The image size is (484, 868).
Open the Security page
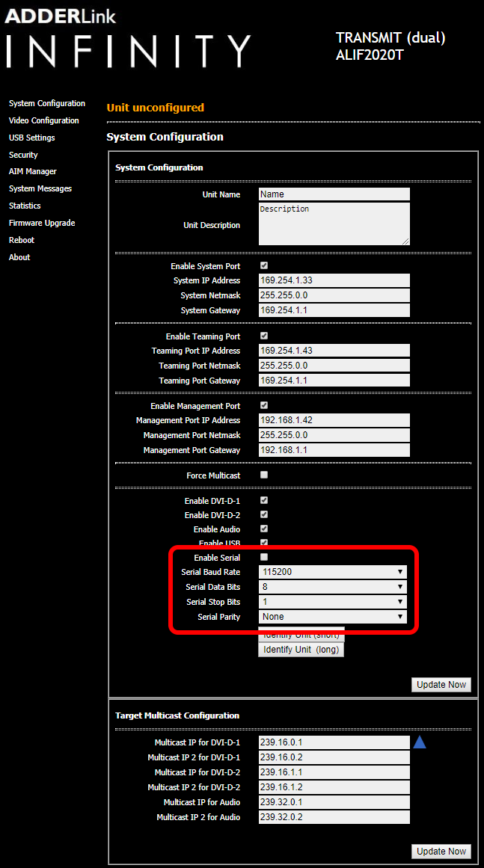pyautogui.click(x=23, y=155)
